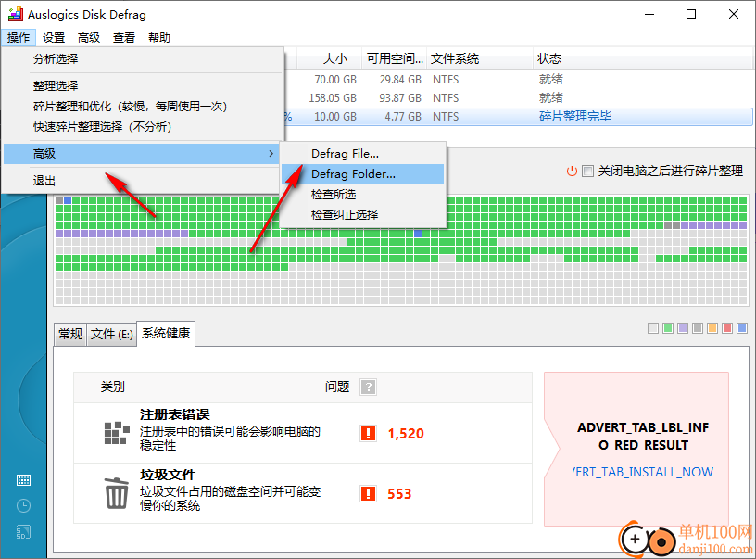Viewport: 756px width, 559px height.
Task: Open the 查看 menu
Action: tap(124, 38)
